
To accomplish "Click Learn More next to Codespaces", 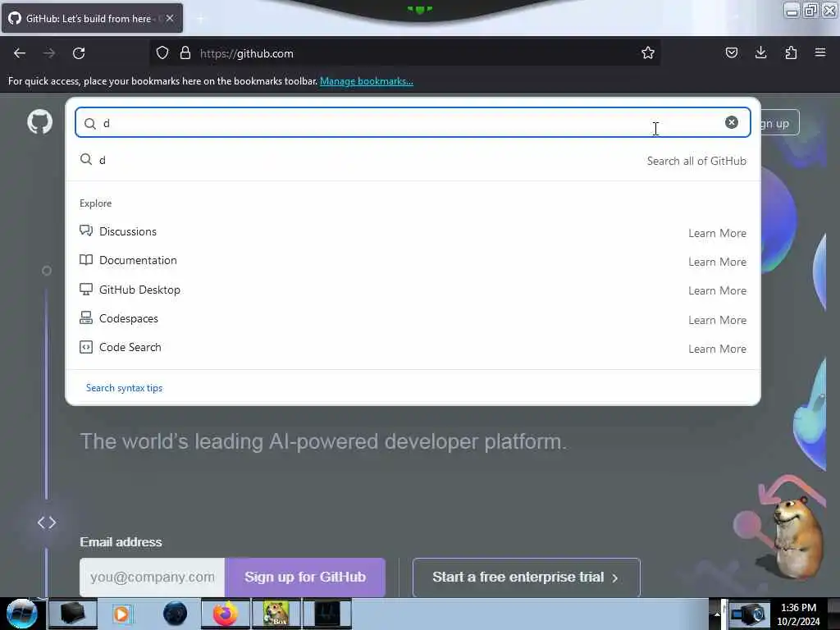I will (717, 320).
